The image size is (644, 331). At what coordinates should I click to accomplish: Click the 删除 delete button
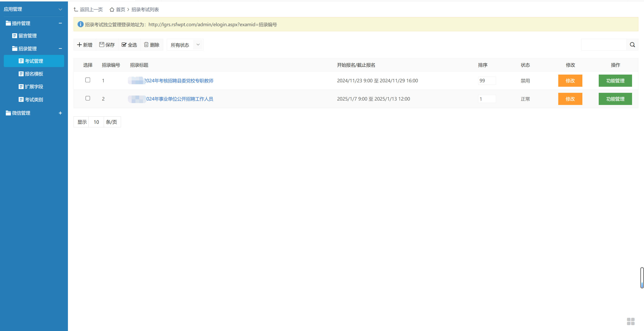(152, 45)
